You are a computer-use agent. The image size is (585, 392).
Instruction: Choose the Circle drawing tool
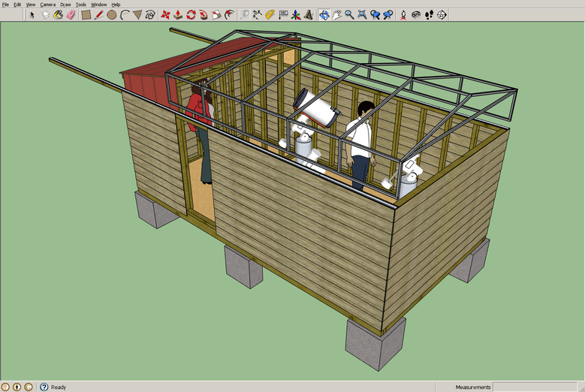point(112,15)
